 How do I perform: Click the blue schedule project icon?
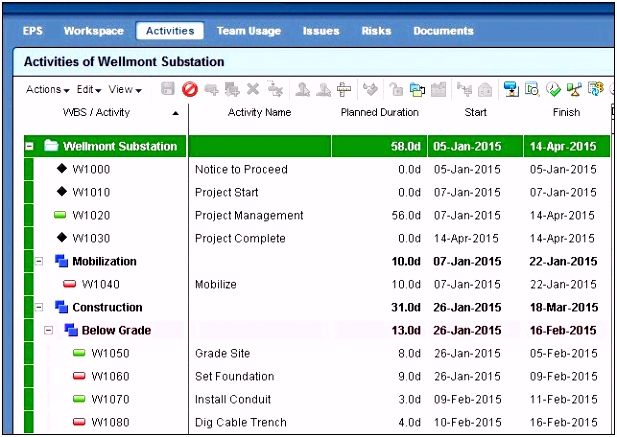click(x=511, y=89)
